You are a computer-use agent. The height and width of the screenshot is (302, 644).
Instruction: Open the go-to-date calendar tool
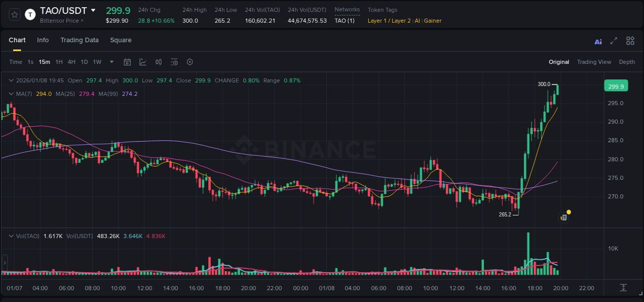127,62
